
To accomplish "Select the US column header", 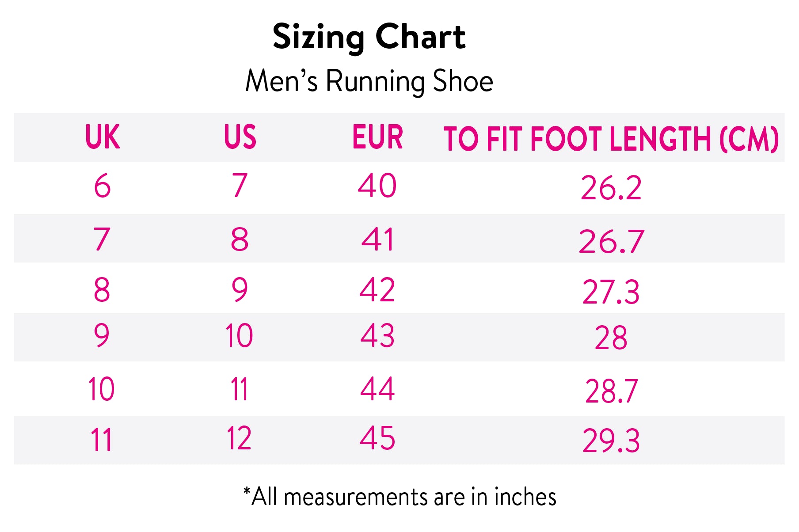I will click(240, 137).
